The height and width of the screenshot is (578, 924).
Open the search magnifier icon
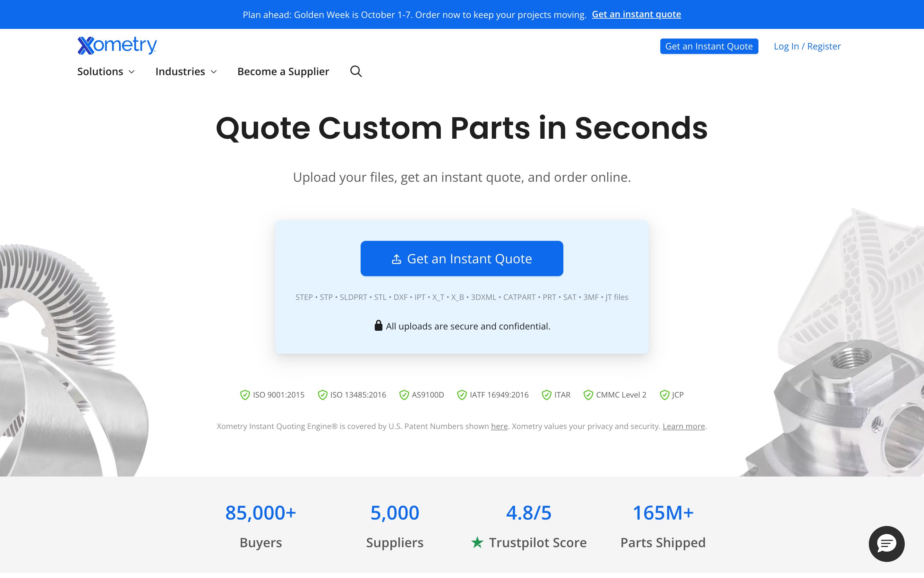(356, 72)
